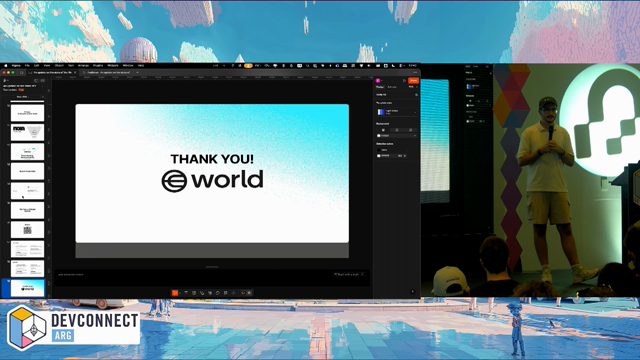Expand the file name chevron in left panel
This screenshot has height=360, width=640.
[x=42, y=86]
